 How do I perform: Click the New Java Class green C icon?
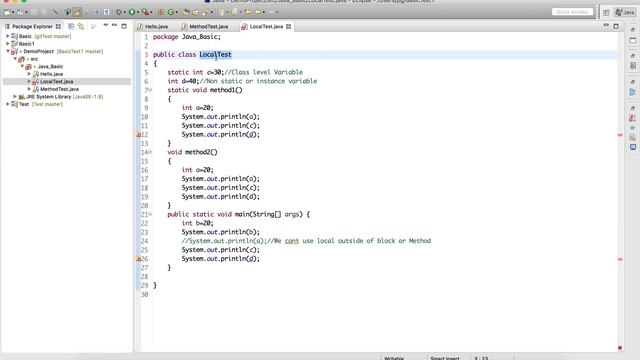(x=171, y=12)
